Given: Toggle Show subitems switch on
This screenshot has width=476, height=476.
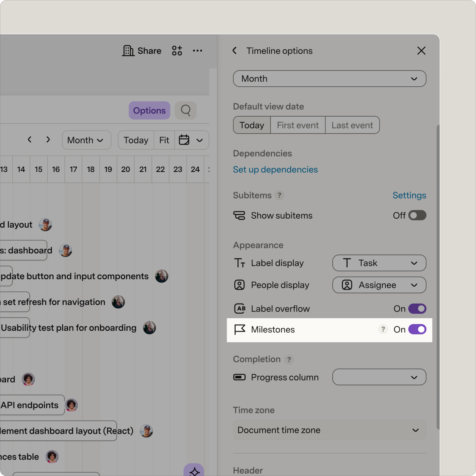Looking at the screenshot, I should [417, 216].
